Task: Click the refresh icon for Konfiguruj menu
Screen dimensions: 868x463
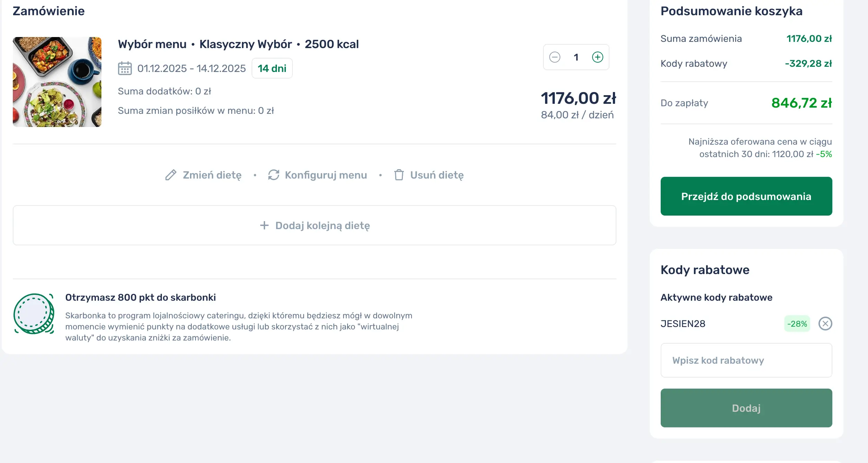Action: click(273, 175)
